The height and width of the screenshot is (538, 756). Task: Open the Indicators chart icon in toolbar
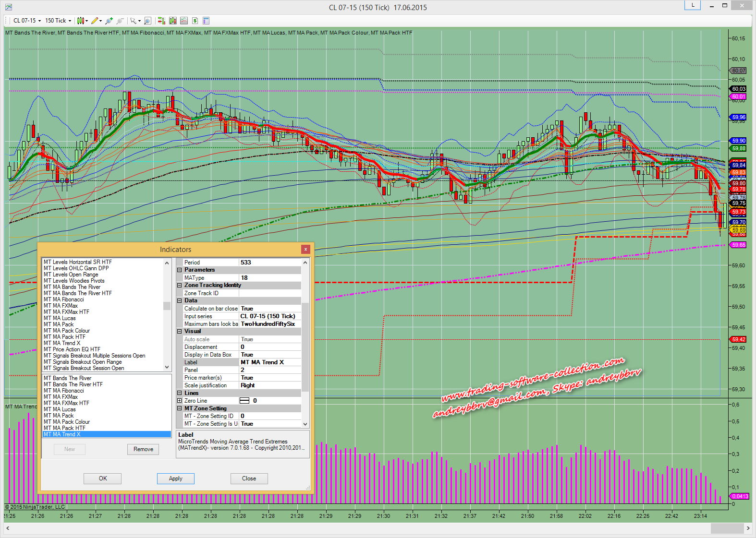point(184,21)
